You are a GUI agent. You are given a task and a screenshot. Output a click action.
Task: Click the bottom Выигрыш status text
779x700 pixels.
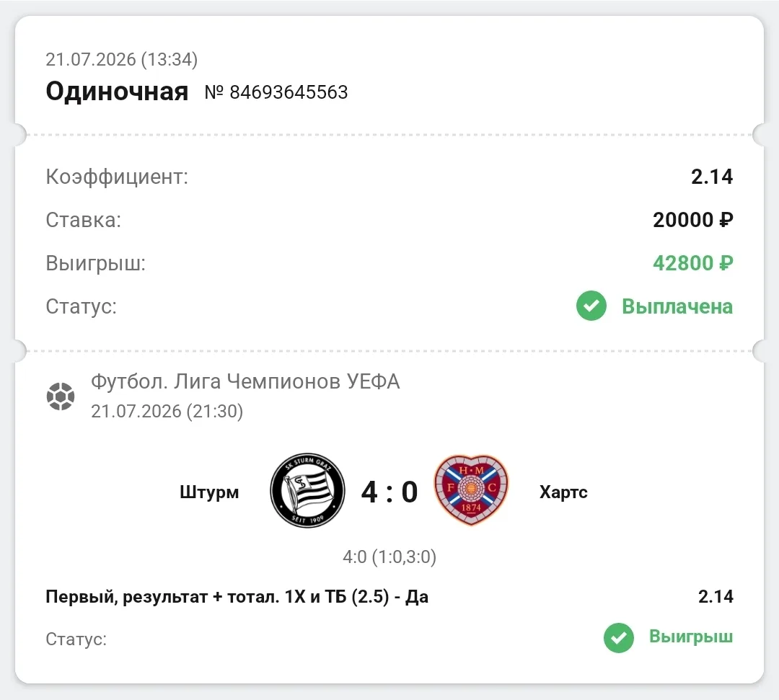(x=691, y=637)
